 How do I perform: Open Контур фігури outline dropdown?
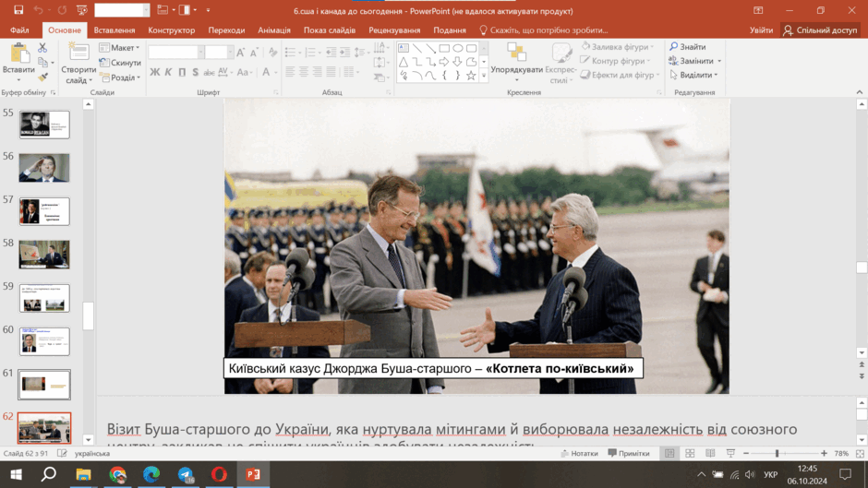[616, 61]
